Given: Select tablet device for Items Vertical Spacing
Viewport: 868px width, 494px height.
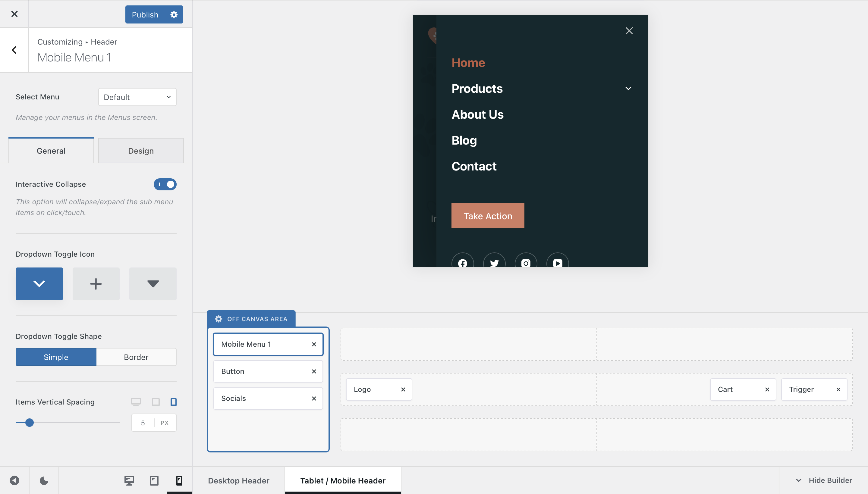Looking at the screenshot, I should tap(156, 402).
